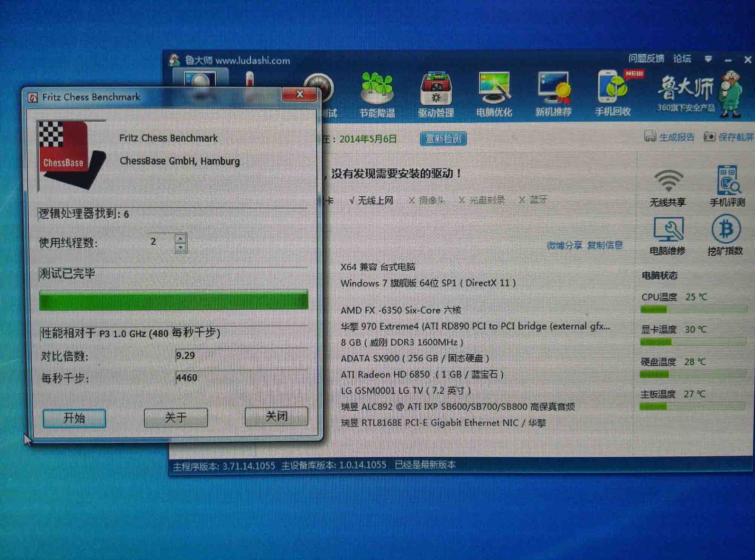This screenshot has width=755, height=560.
Task: Click the AMD FX-6350 Six-Core processor entry
Action: 401,310
